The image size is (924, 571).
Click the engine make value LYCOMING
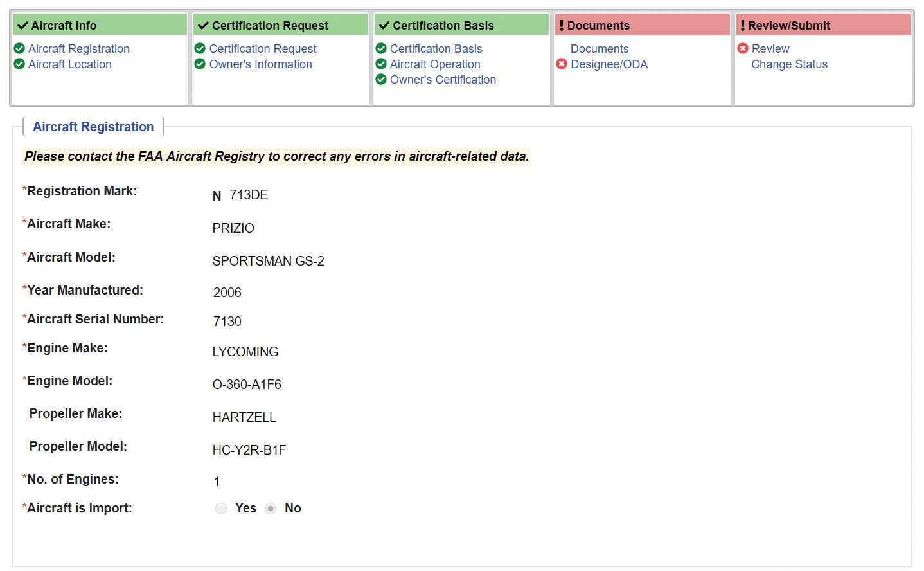point(245,352)
